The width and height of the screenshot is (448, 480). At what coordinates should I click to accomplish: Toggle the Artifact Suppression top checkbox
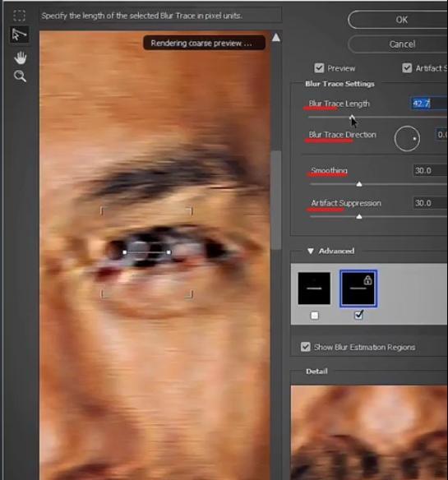(x=407, y=68)
